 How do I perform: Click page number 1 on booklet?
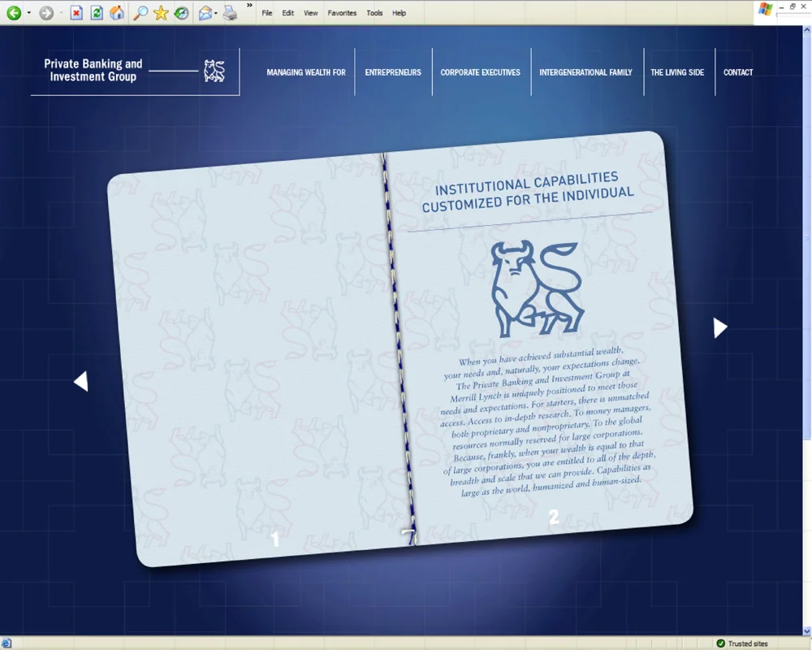pos(275,539)
